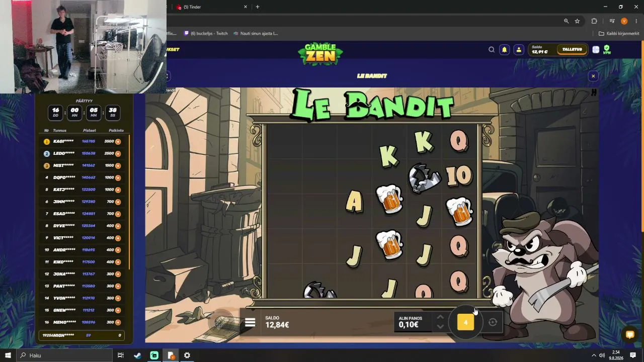Viewport: 644px width, 362px height.
Task: Open the green app on the taskbar
Action: pyautogui.click(x=154, y=355)
